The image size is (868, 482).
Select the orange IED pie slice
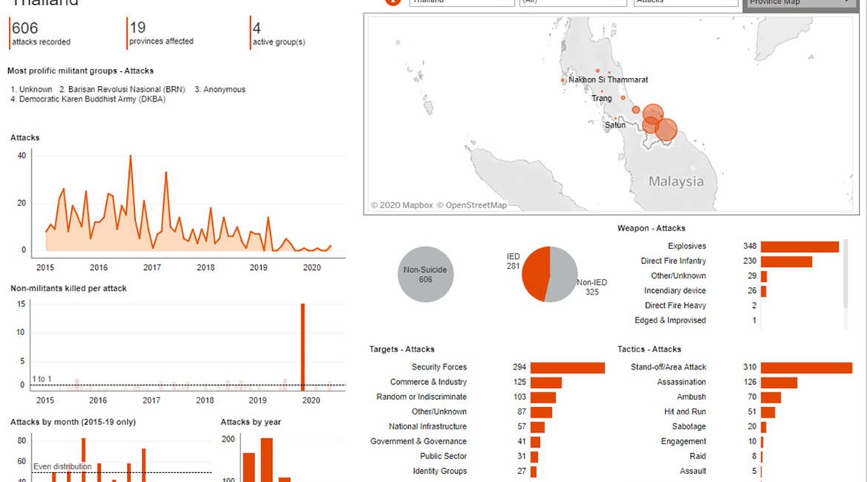(534, 274)
